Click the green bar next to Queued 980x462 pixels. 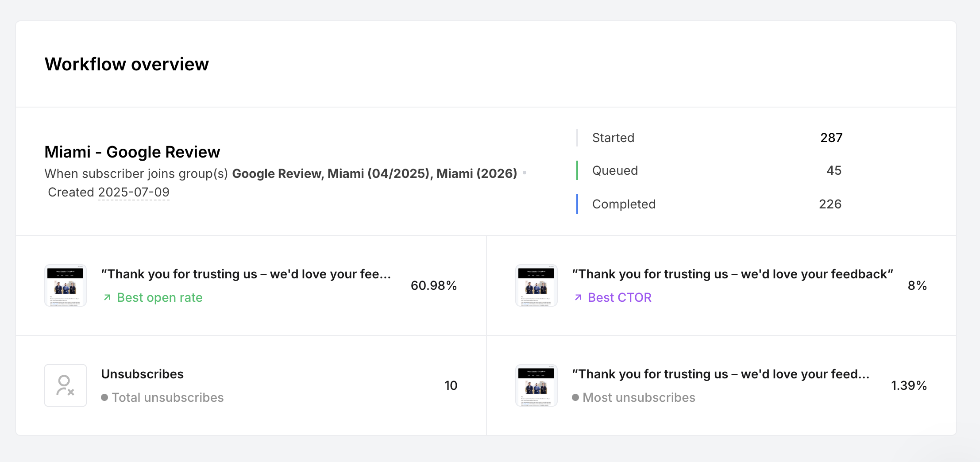click(x=577, y=170)
